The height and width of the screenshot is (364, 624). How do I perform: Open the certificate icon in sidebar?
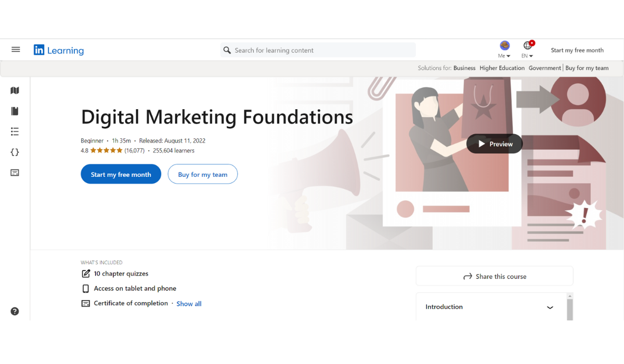[x=15, y=173]
